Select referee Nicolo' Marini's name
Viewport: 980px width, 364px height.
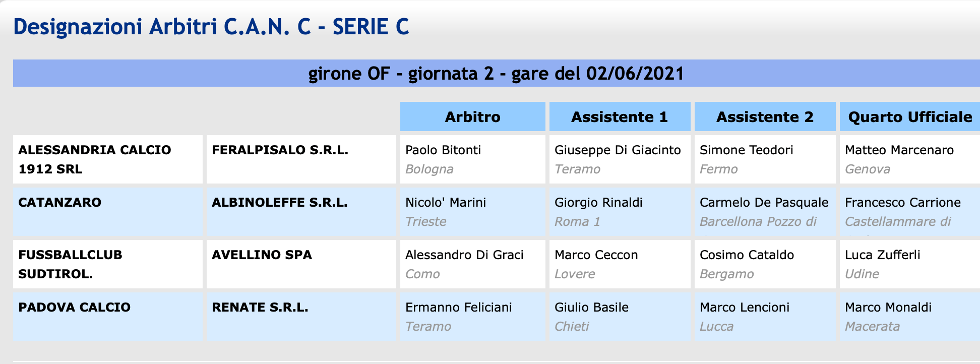(446, 203)
